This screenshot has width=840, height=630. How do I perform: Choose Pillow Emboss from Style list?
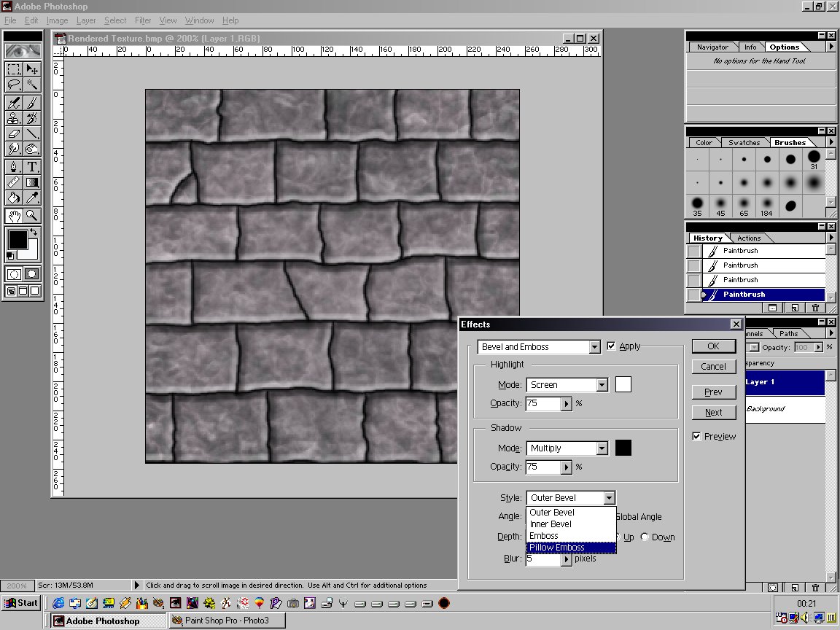click(x=571, y=548)
